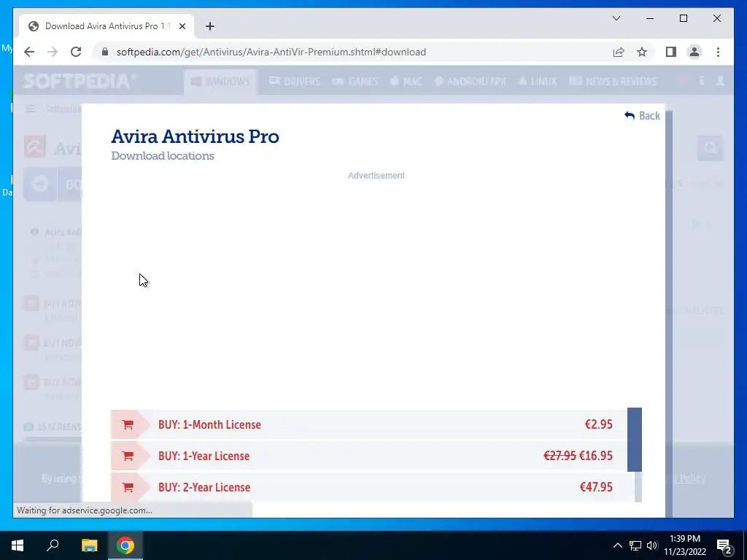Open Windows taskbar search

(x=53, y=545)
